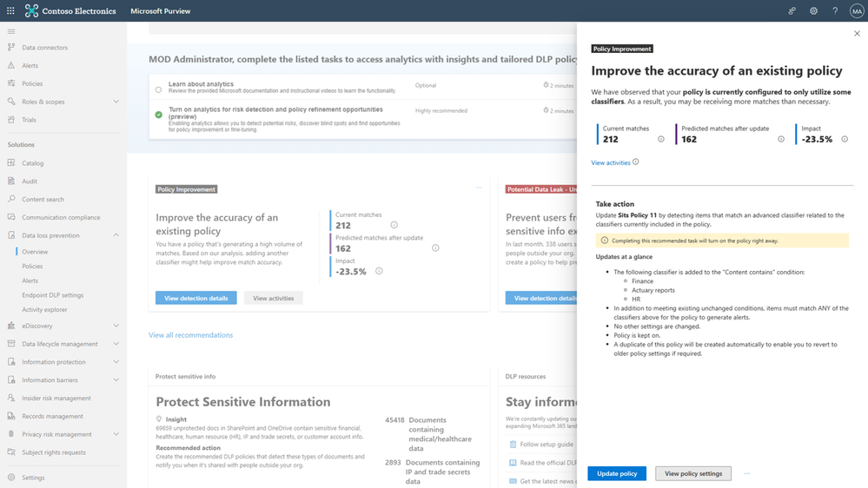The image size is (868, 488).
Task: Open the app launcher waffle icon
Action: pyautogui.click(x=10, y=10)
